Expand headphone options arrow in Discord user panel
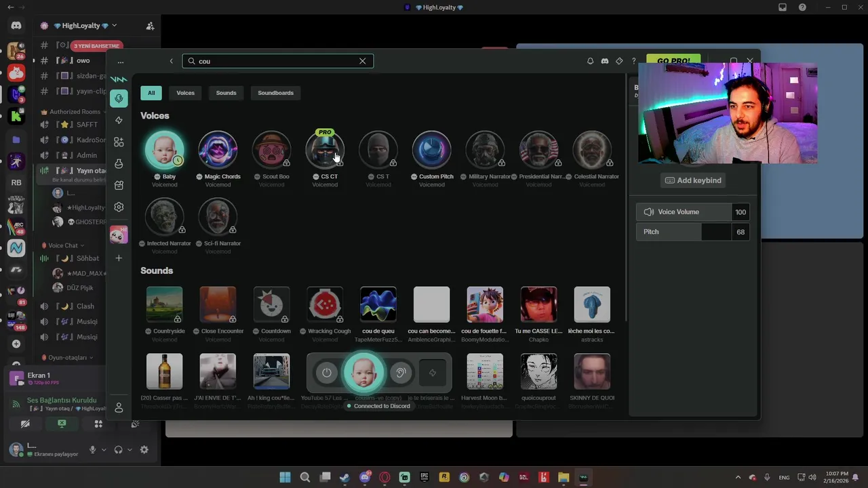The height and width of the screenshot is (488, 868). (130, 449)
